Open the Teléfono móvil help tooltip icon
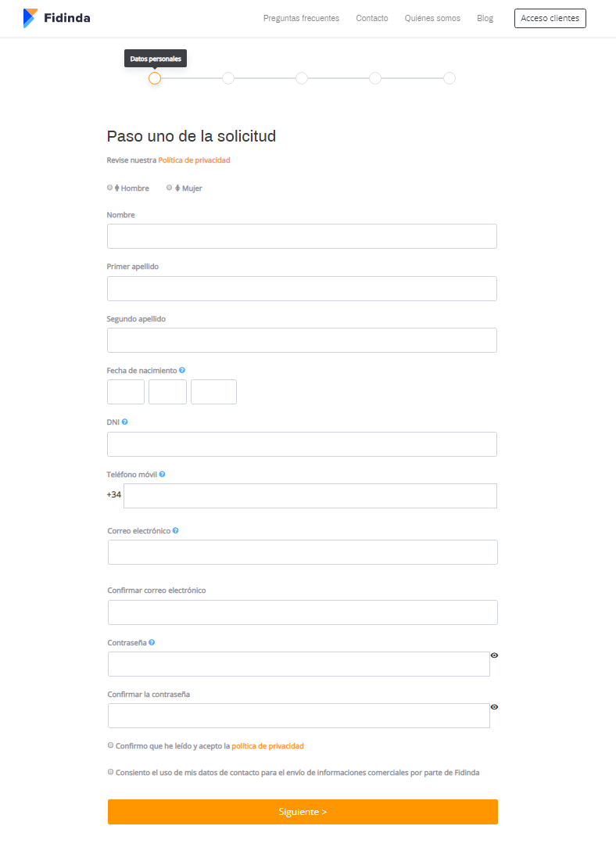 tap(162, 474)
